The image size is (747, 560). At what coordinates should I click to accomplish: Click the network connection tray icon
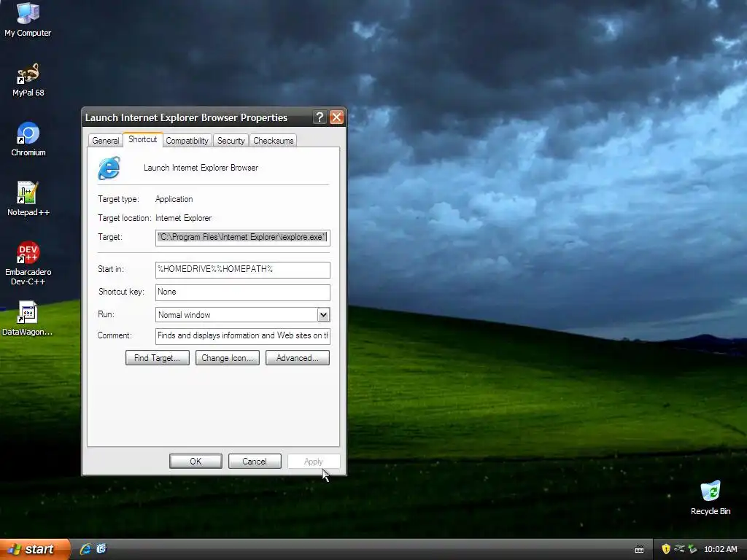pos(679,549)
